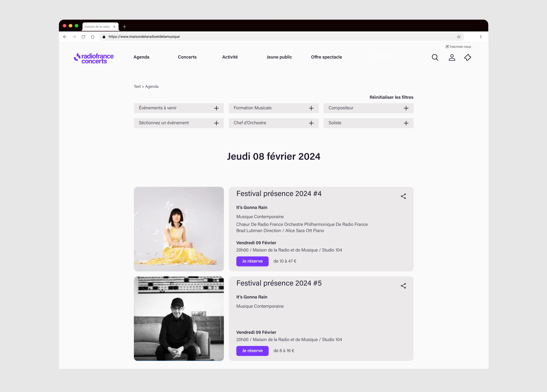Expand the Formation Musicale filter
This screenshot has height=392, width=547.
[273, 108]
